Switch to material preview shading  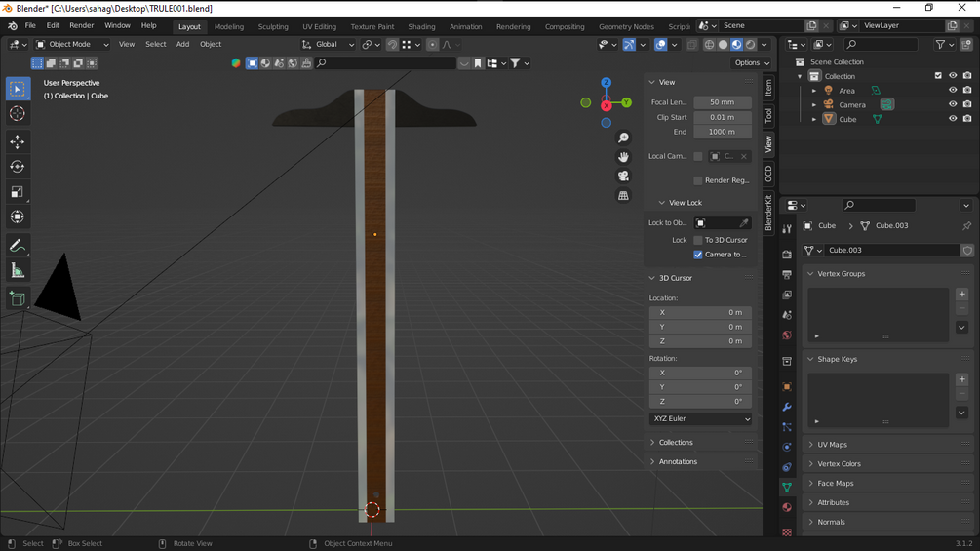pos(737,44)
